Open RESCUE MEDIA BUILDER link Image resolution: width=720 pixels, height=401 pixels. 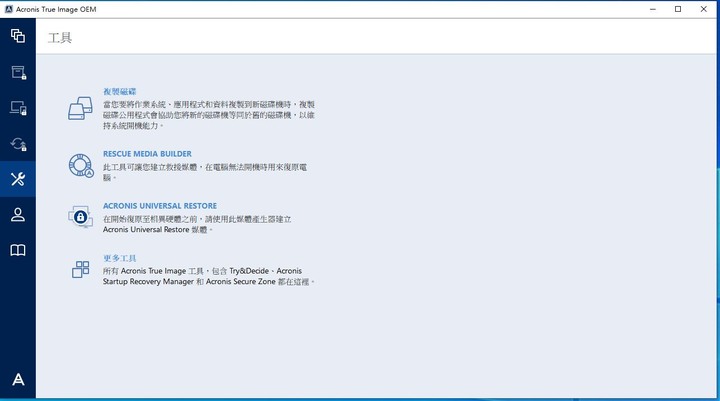click(x=147, y=154)
